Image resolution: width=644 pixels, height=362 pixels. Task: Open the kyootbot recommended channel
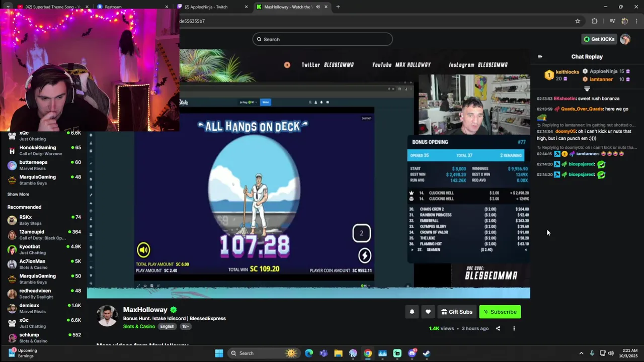click(x=44, y=249)
